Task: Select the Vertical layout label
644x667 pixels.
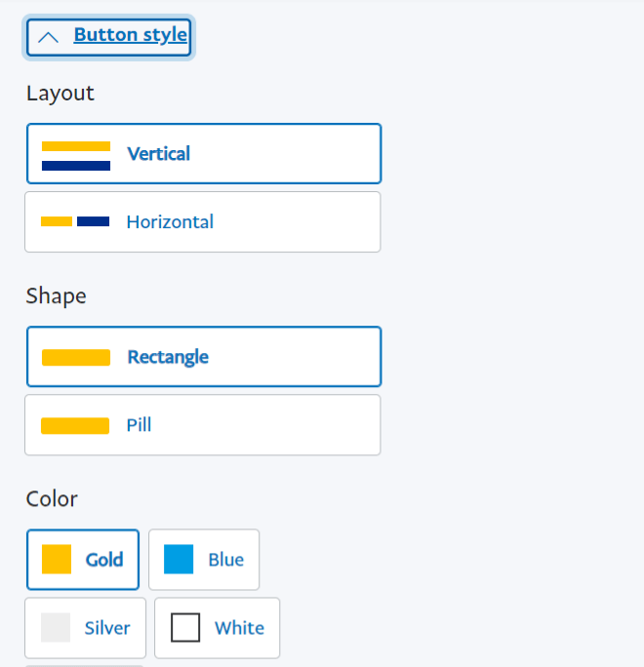Action: click(158, 153)
